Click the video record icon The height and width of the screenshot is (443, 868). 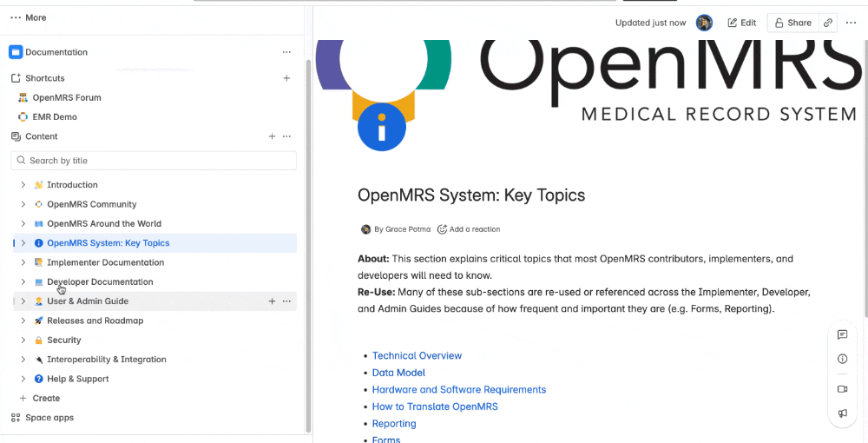click(x=843, y=389)
